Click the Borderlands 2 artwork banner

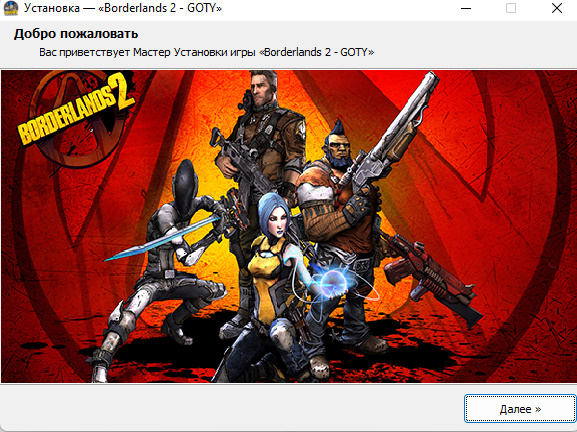(288, 226)
